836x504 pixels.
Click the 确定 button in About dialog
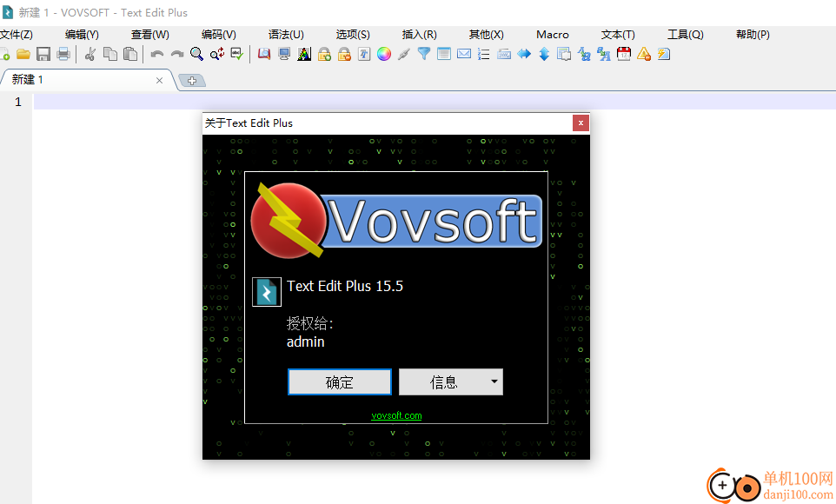[340, 381]
